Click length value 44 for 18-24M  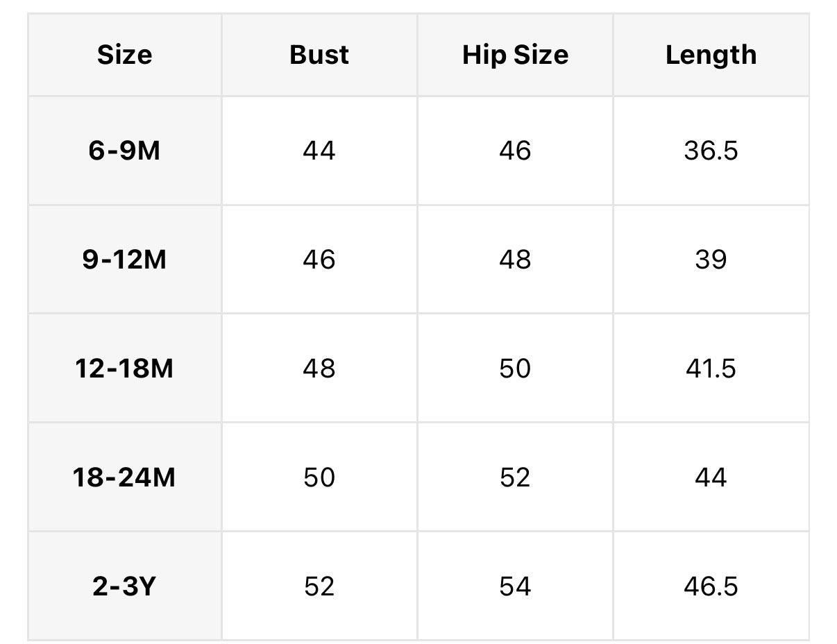click(x=711, y=477)
